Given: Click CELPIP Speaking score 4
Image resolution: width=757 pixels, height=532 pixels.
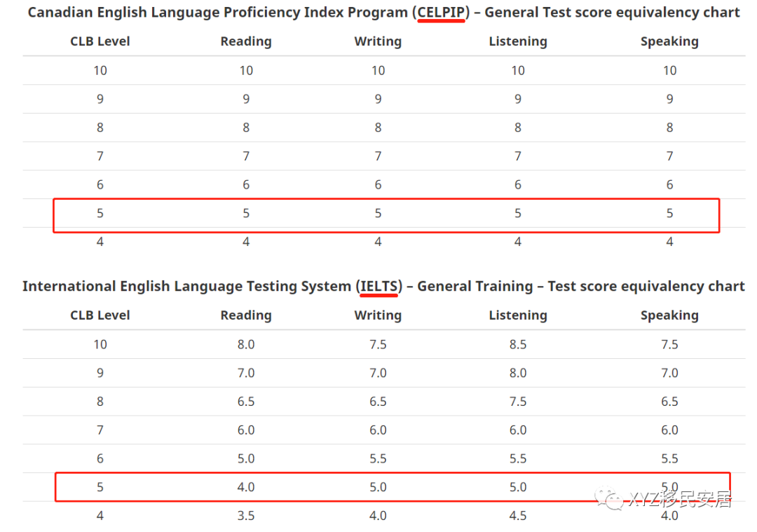Looking at the screenshot, I should coord(669,241).
